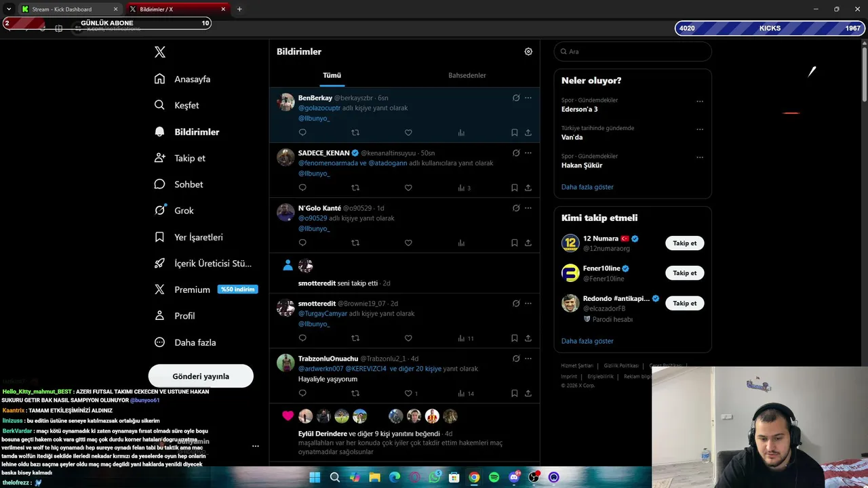This screenshot has height=488, width=868.
Task: Like BenBerkay's post
Action: click(x=408, y=133)
